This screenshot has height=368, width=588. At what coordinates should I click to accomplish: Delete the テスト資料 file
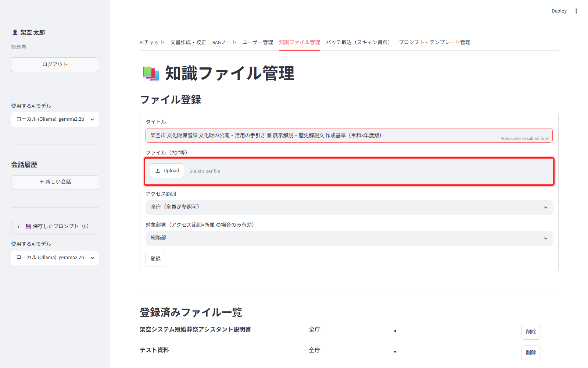click(531, 353)
